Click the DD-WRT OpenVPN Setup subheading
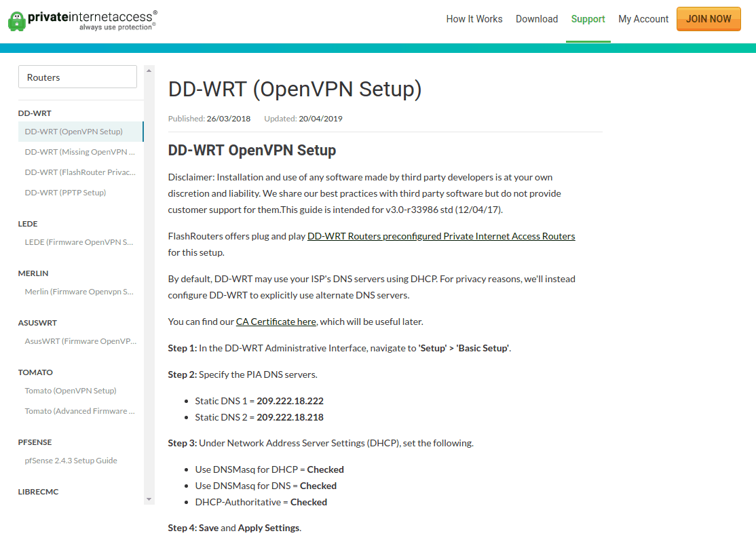This screenshot has width=756, height=542. pos(252,151)
